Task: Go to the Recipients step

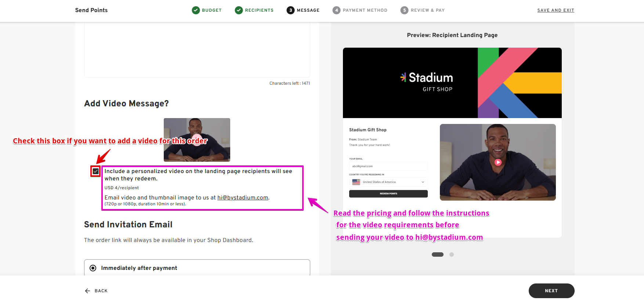Action: click(259, 10)
